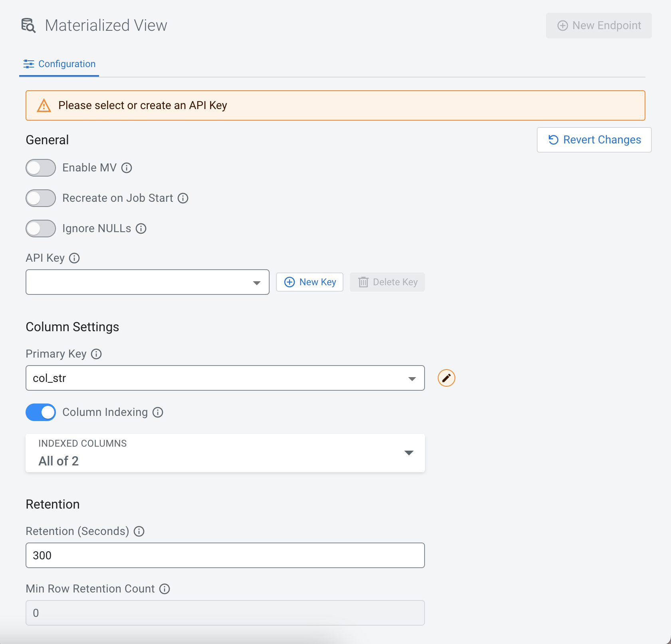Edit primary key with the pencil icon
The width and height of the screenshot is (671, 644).
(446, 378)
